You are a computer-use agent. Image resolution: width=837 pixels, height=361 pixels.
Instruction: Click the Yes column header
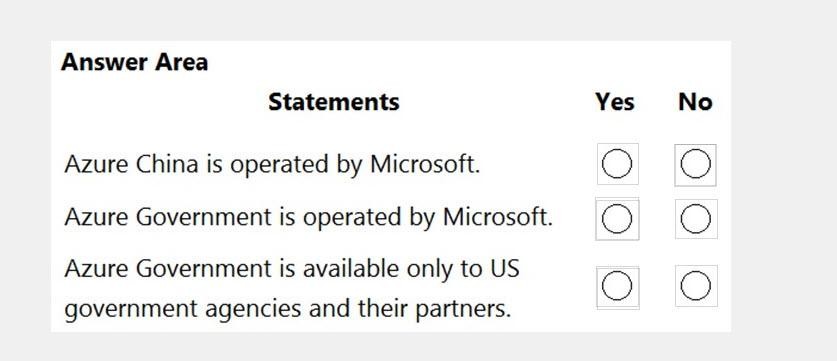[615, 101]
